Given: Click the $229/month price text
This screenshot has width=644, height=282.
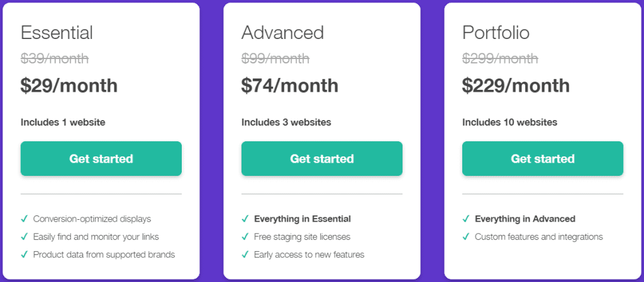Looking at the screenshot, I should [516, 85].
